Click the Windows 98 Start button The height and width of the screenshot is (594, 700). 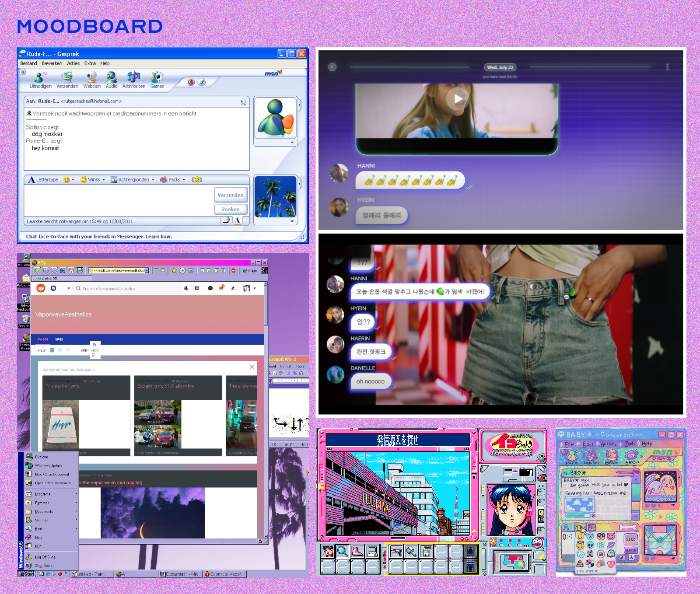(26, 574)
